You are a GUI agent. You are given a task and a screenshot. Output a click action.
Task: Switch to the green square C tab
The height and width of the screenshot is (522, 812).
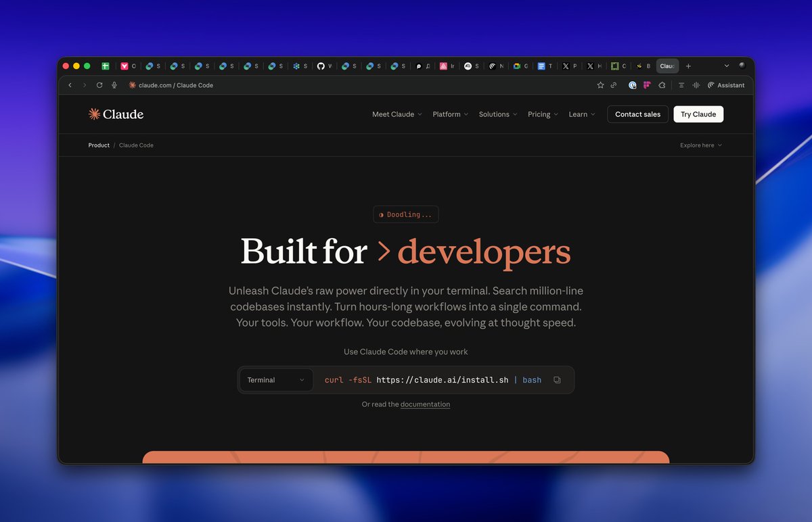618,66
